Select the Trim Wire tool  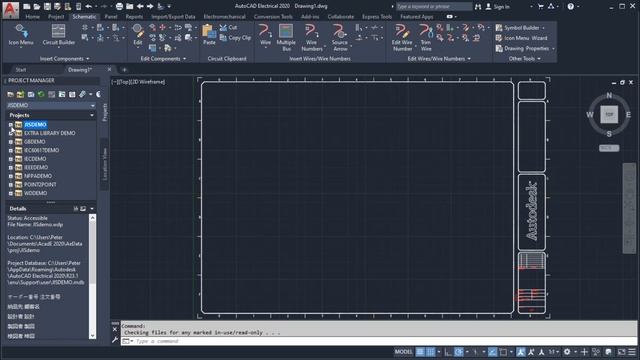click(x=426, y=38)
